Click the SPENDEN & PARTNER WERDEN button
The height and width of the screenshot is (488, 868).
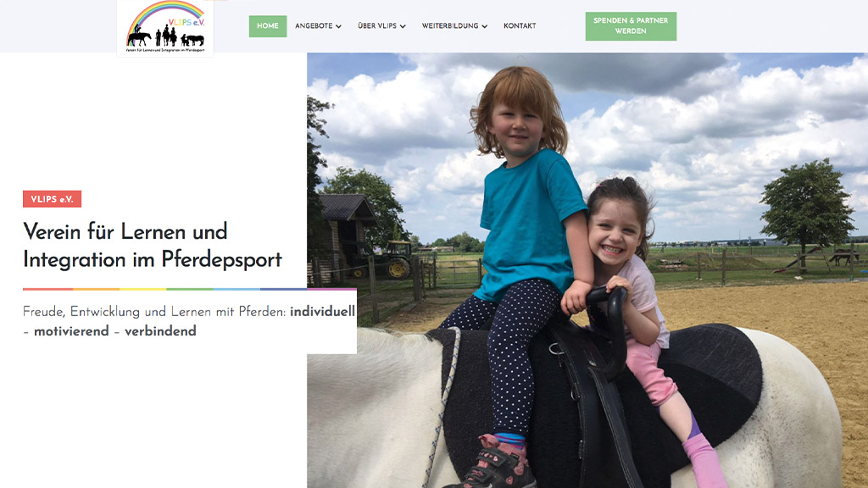coord(631,26)
